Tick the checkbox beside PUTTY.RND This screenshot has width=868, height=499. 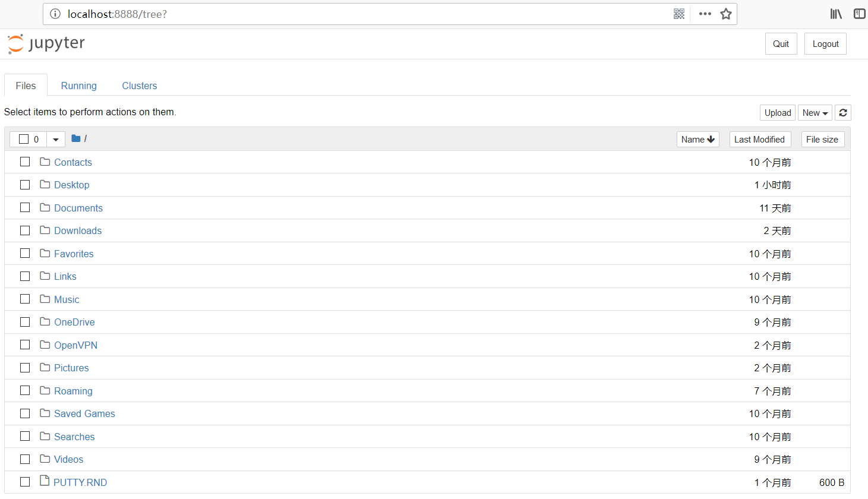coord(25,482)
